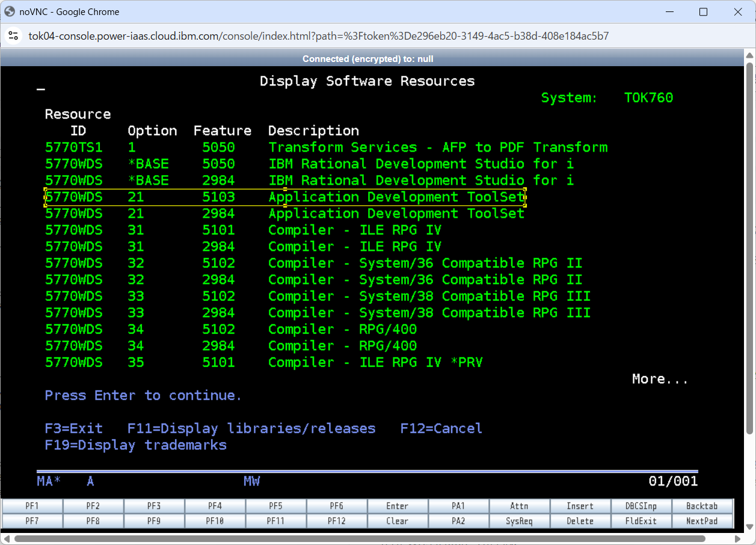Click the Chrome globe icon in title bar
This screenshot has height=545, width=756.
click(x=10, y=11)
